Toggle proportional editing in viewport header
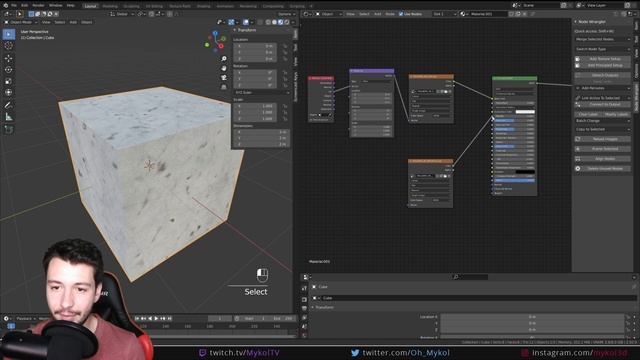 tap(170, 14)
